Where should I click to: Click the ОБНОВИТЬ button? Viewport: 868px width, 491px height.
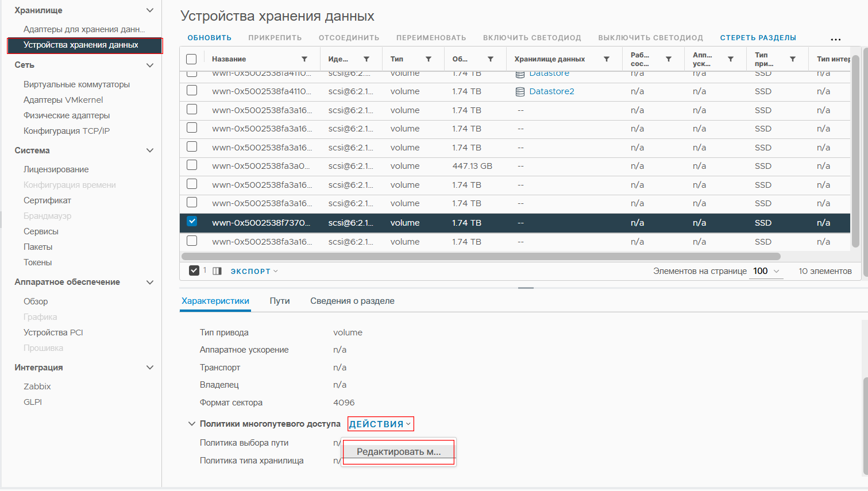coord(210,38)
